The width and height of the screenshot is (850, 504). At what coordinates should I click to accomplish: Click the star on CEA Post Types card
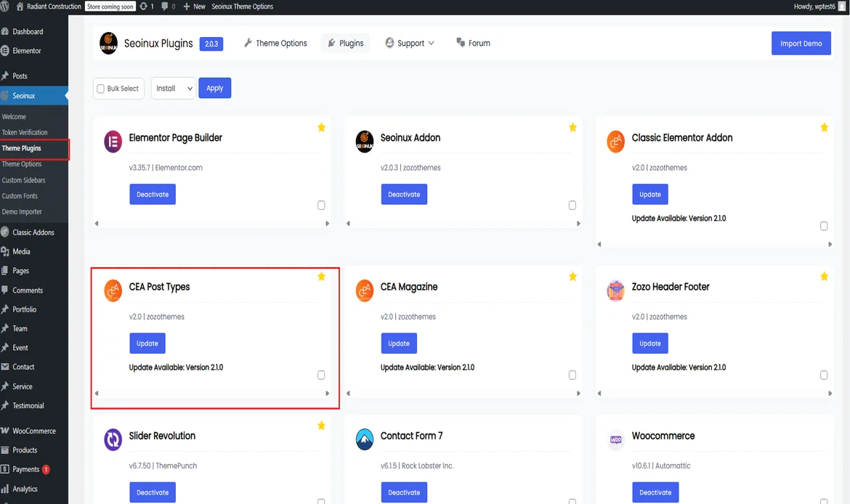click(321, 277)
